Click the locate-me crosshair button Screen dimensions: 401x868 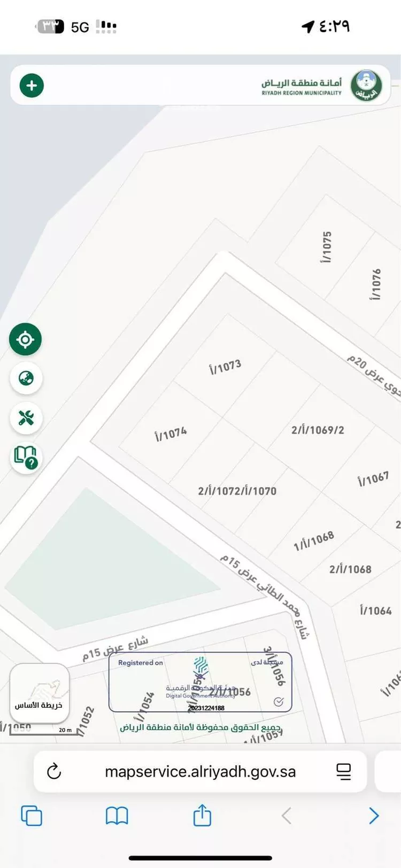point(25,339)
